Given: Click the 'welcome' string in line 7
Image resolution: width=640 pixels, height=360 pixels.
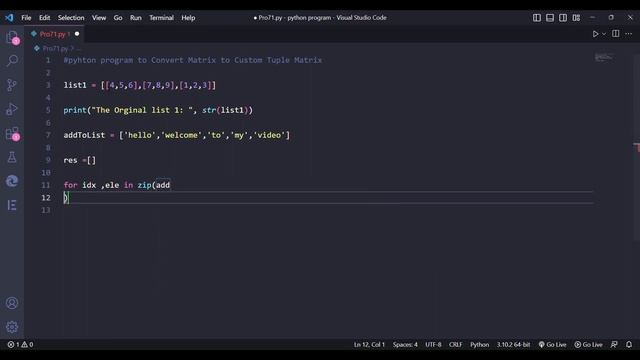Looking at the screenshot, I should click(182, 135).
